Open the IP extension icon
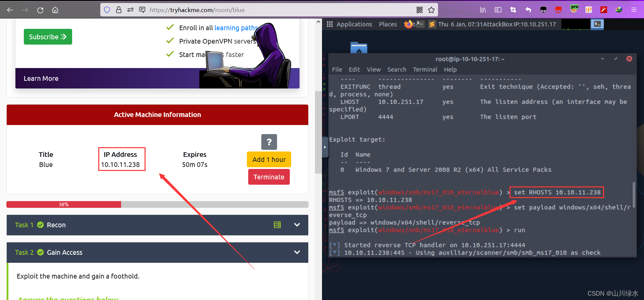 589,10
